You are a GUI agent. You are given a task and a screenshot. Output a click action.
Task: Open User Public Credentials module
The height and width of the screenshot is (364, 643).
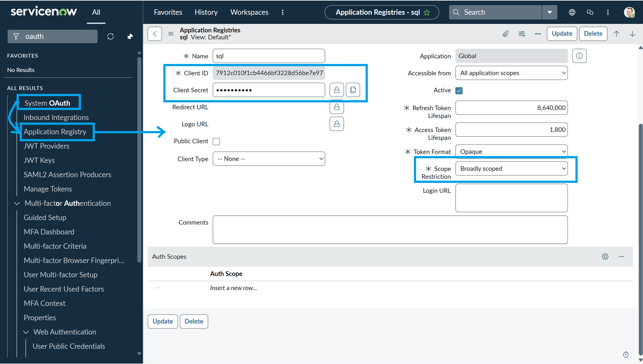click(x=69, y=347)
